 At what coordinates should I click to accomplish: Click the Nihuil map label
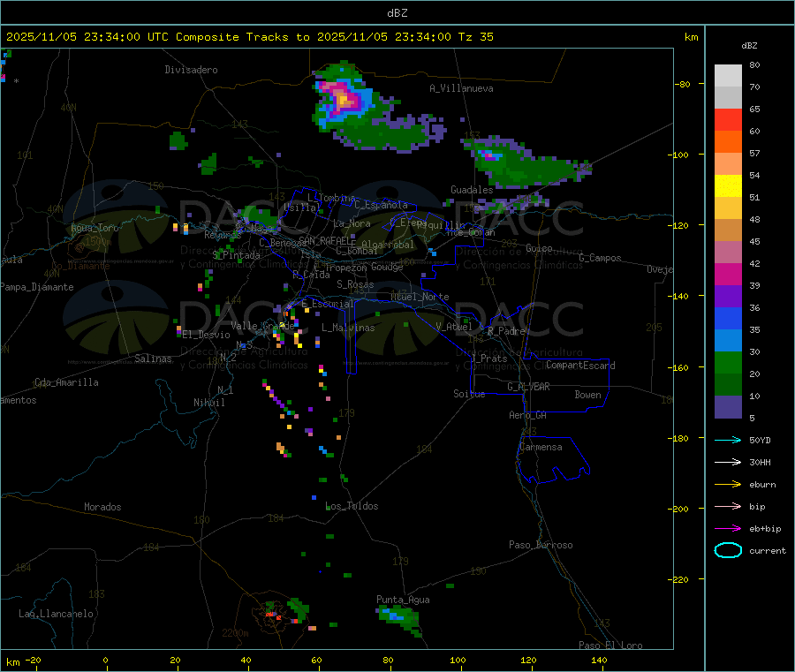pyautogui.click(x=209, y=403)
